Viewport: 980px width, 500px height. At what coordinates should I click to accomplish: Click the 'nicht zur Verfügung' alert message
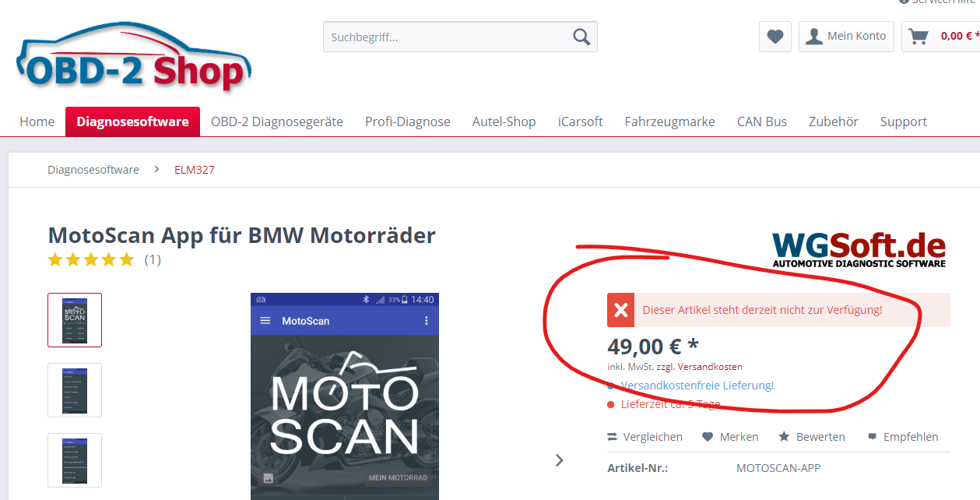point(778,310)
